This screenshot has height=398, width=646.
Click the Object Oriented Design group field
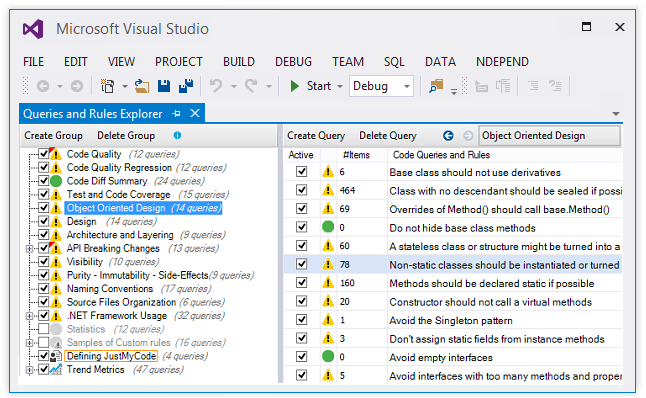click(x=549, y=136)
